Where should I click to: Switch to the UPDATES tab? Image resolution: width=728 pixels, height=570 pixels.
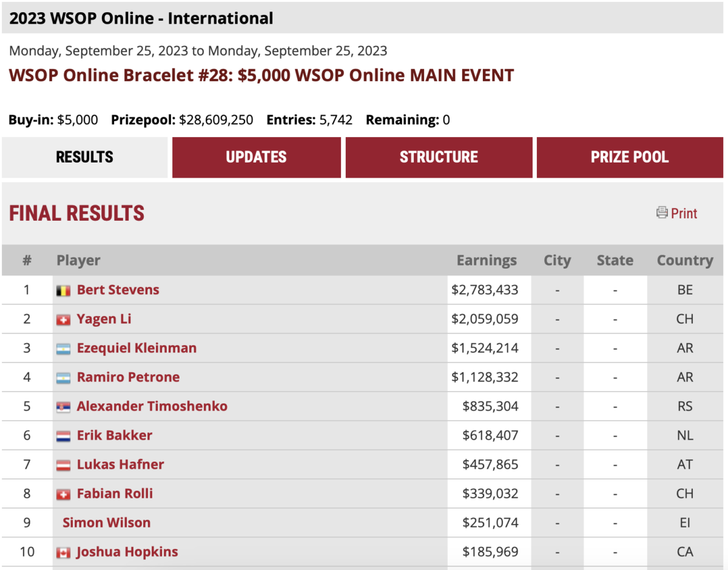click(256, 157)
